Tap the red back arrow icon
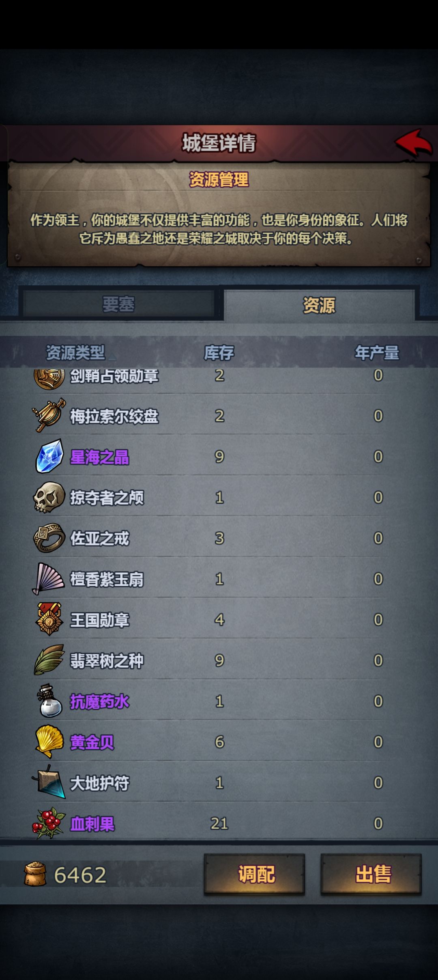Image resolution: width=438 pixels, height=980 pixels. pos(414,142)
